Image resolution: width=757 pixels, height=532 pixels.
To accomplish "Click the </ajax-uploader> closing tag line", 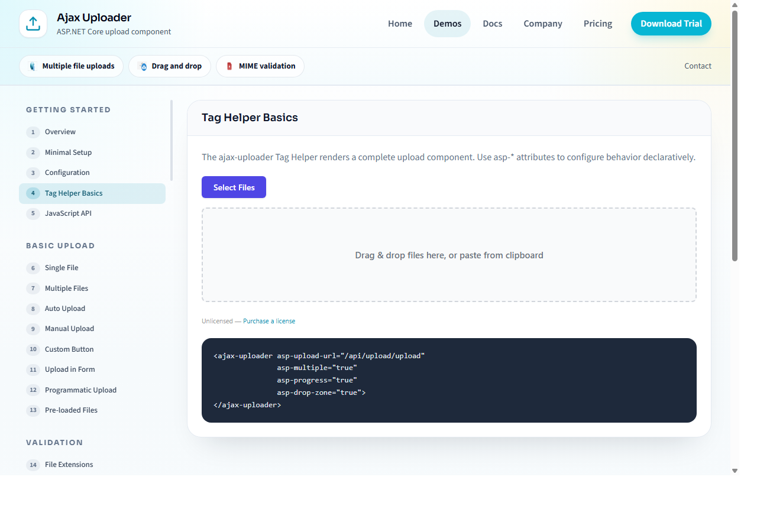I will point(247,405).
